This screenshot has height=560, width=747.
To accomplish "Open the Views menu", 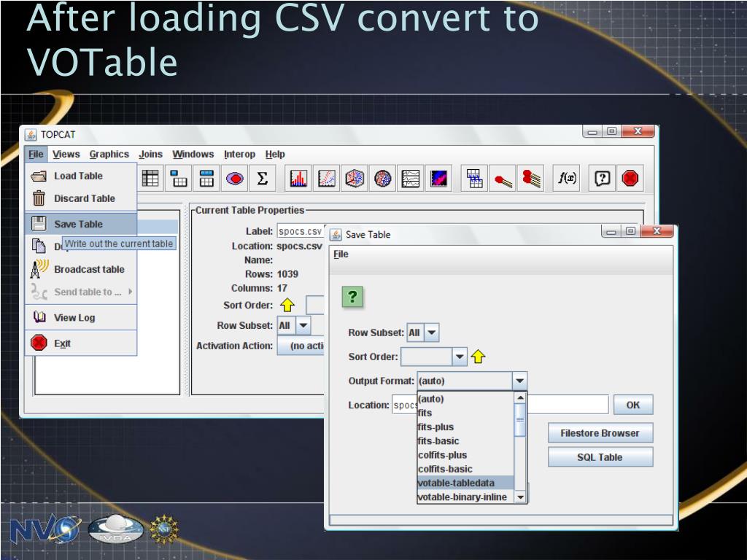I will coord(66,154).
